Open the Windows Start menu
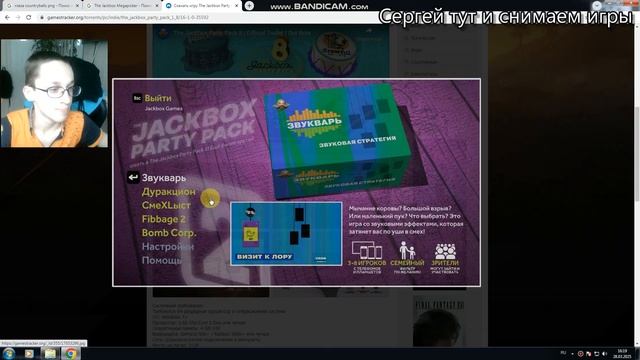The height and width of the screenshot is (360, 640). tap(9, 353)
